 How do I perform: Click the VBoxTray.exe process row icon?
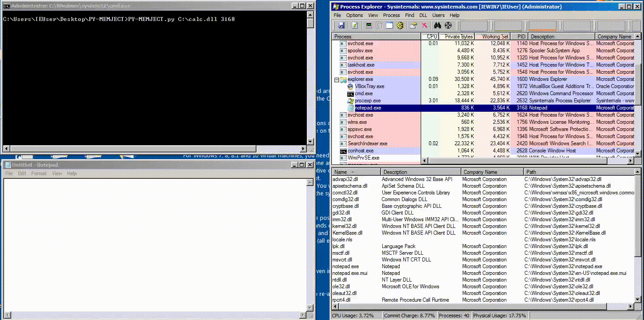[x=351, y=86]
